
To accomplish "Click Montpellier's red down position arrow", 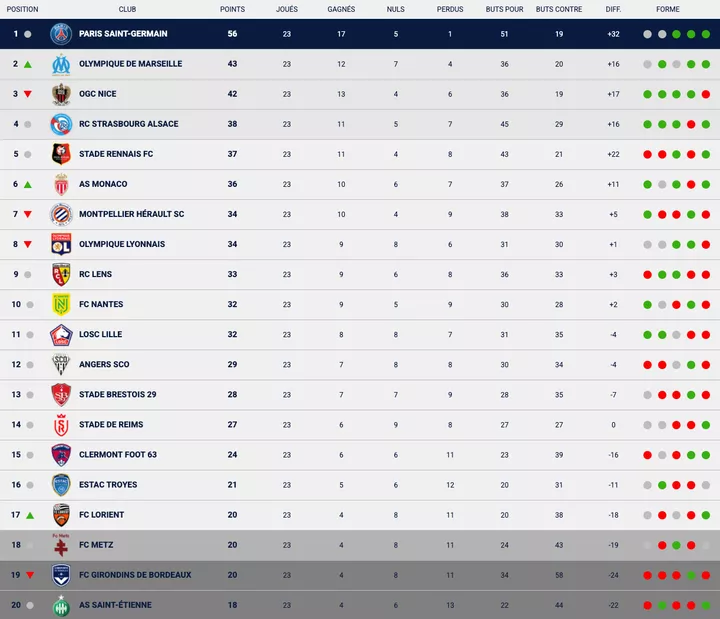I will point(28,214).
